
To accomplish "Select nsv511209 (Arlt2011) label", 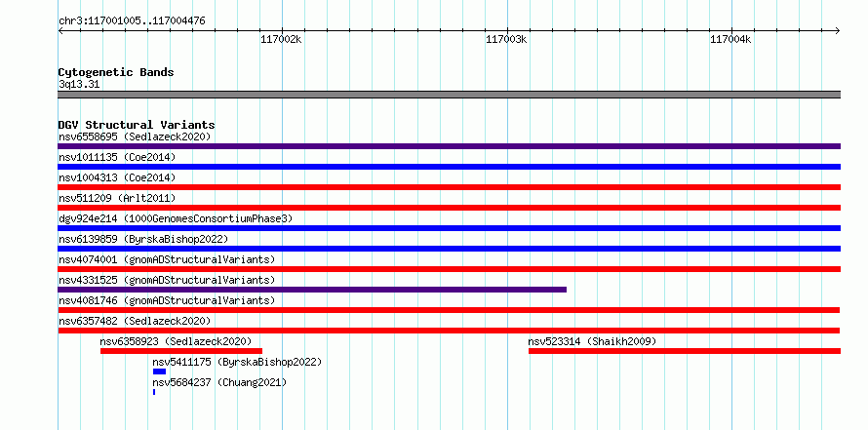I will pyautogui.click(x=117, y=198).
